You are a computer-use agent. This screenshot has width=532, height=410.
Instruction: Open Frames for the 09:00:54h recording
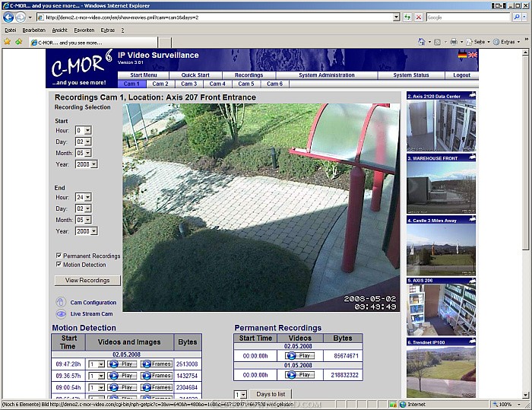click(x=157, y=387)
